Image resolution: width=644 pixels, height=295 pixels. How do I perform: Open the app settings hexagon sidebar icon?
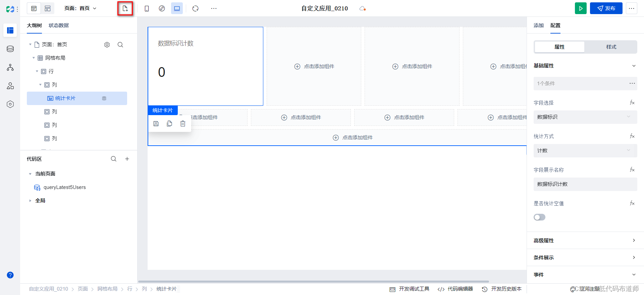tap(10, 104)
